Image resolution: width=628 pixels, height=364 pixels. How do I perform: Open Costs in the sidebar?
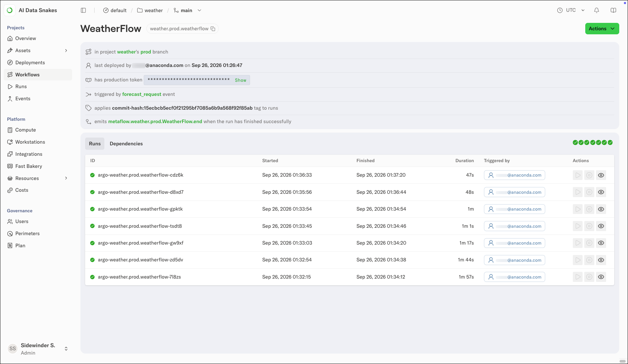coord(38,190)
